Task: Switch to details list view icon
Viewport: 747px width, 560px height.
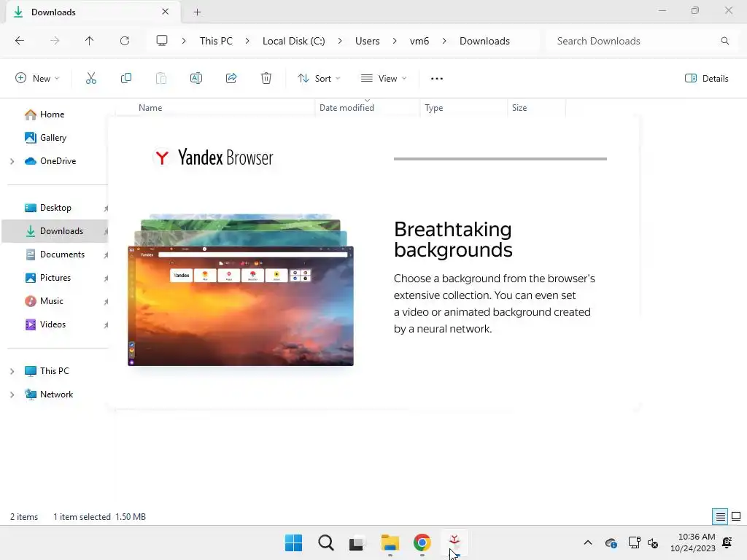Action: (720, 517)
